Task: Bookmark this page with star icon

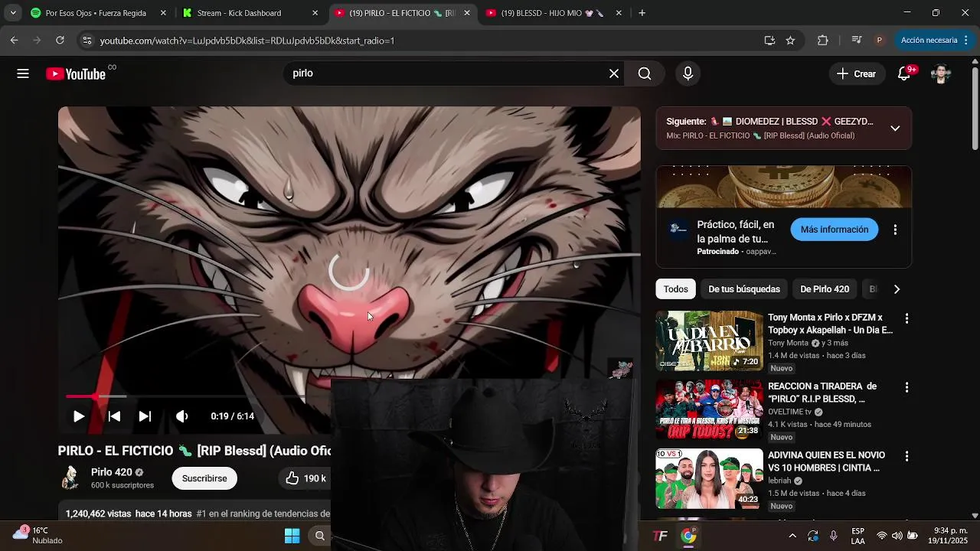Action: coord(790,41)
